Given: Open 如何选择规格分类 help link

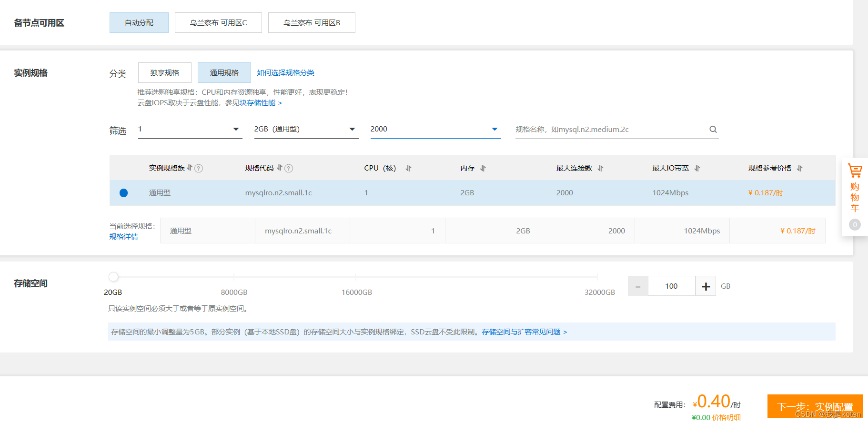Looking at the screenshot, I should [x=285, y=73].
